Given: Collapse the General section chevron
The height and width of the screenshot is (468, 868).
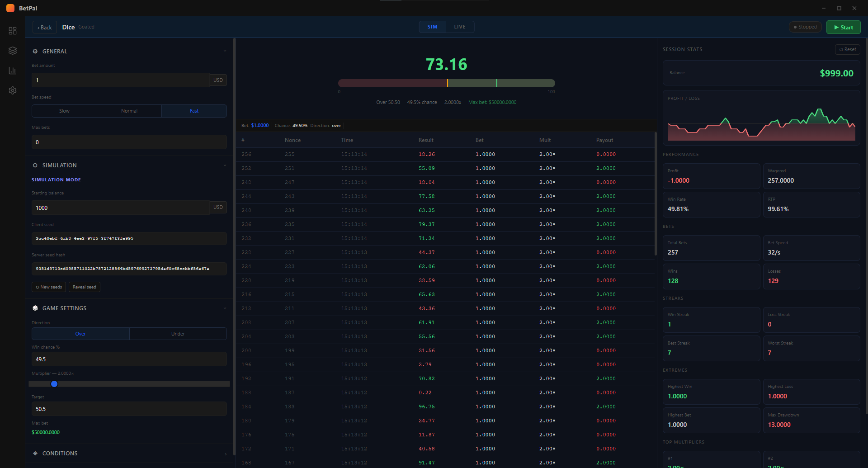Looking at the screenshot, I should 225,51.
